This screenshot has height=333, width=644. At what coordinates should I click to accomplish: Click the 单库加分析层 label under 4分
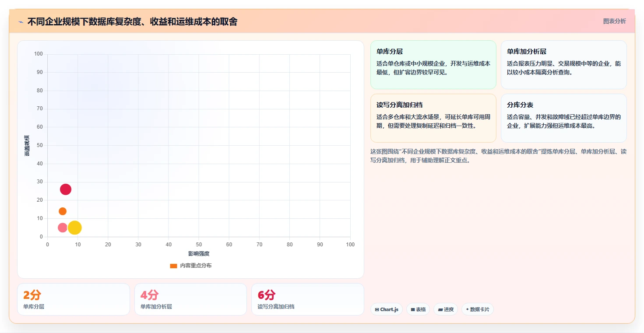pos(156,307)
